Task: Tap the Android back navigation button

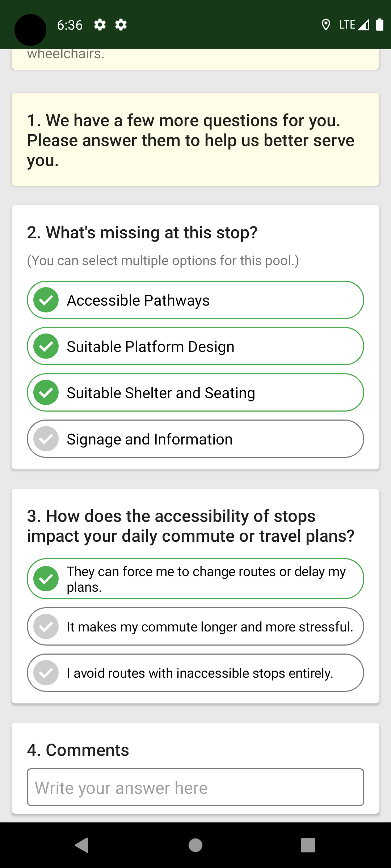Action: pos(82,845)
